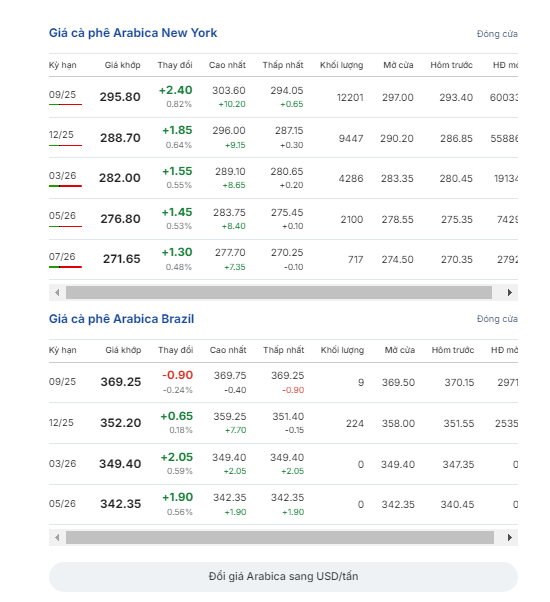This screenshot has height=602, width=550.
Task: Click volume value 9447
Action: coord(351,139)
